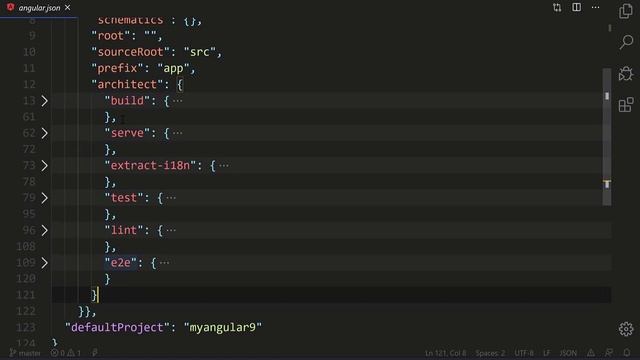Open notifications bell in status bar

[x=627, y=353]
